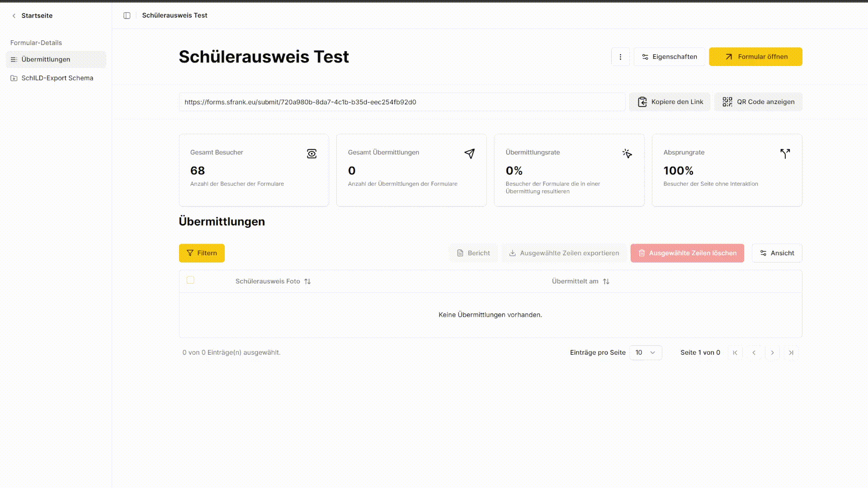Image resolution: width=868 pixels, height=488 pixels.
Task: Open the Einträge pro Seite dropdown
Action: 646,352
